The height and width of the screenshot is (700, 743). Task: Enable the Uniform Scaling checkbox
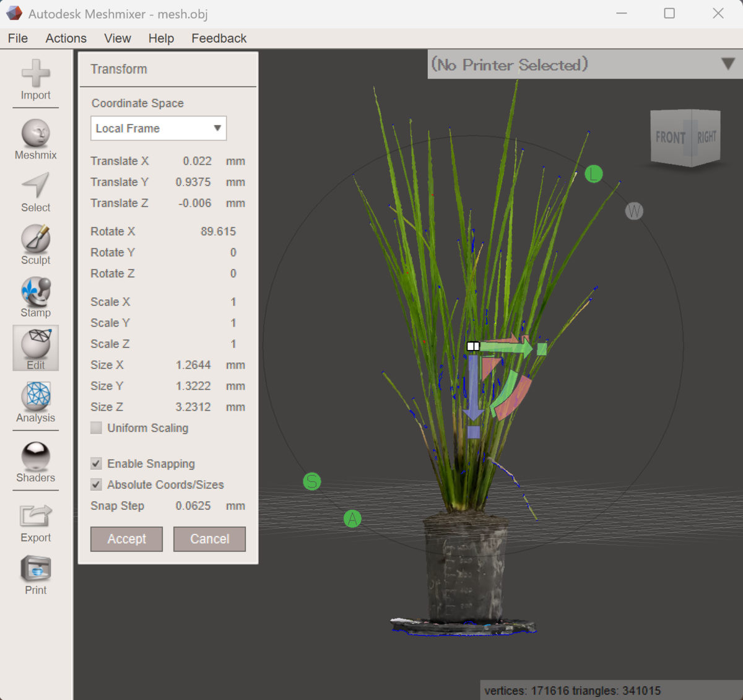(96, 428)
